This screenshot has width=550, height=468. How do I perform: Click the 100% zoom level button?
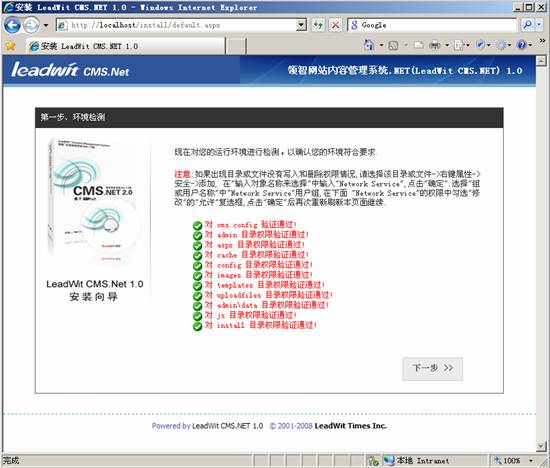coord(508,460)
